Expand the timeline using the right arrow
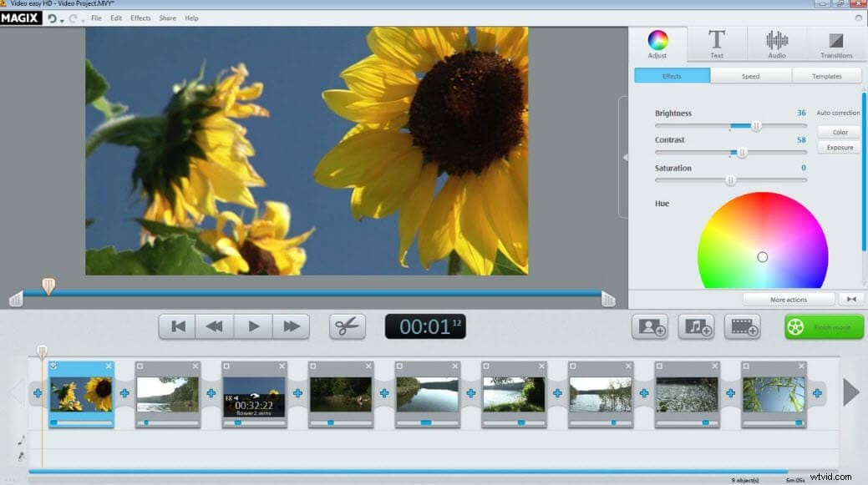The width and height of the screenshot is (868, 485). (x=851, y=391)
